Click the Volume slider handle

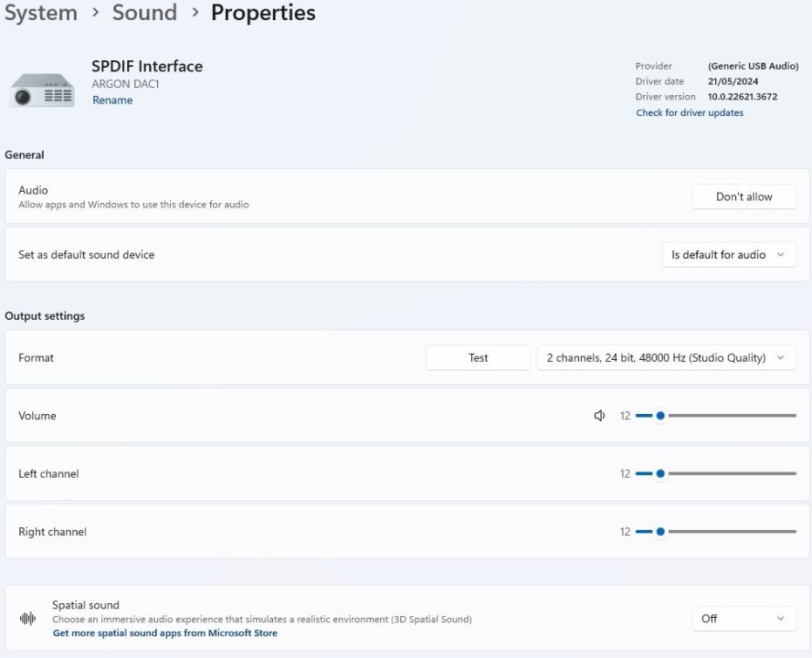pos(660,416)
